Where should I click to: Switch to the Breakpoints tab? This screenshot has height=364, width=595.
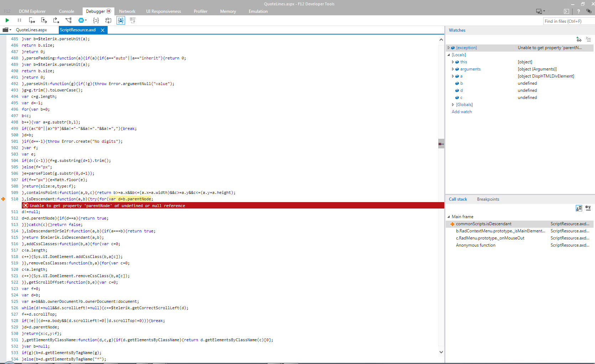(x=488, y=199)
